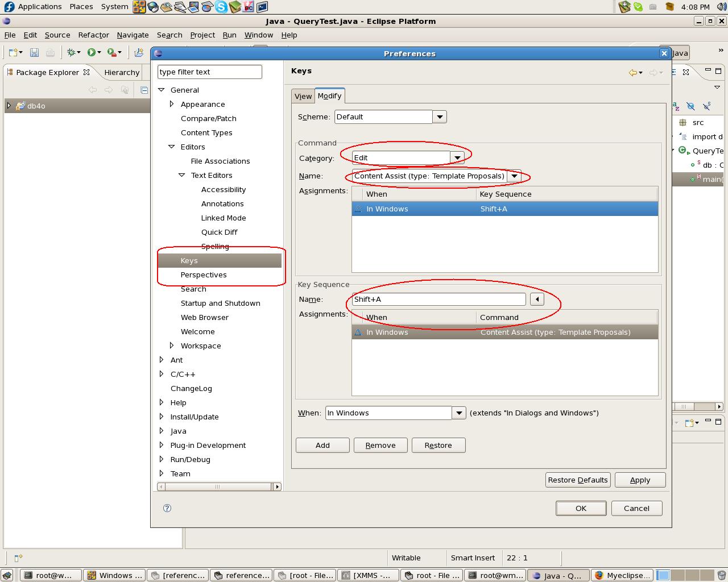Click the show desktop icon in bottom panel

pyautogui.click(x=7, y=575)
